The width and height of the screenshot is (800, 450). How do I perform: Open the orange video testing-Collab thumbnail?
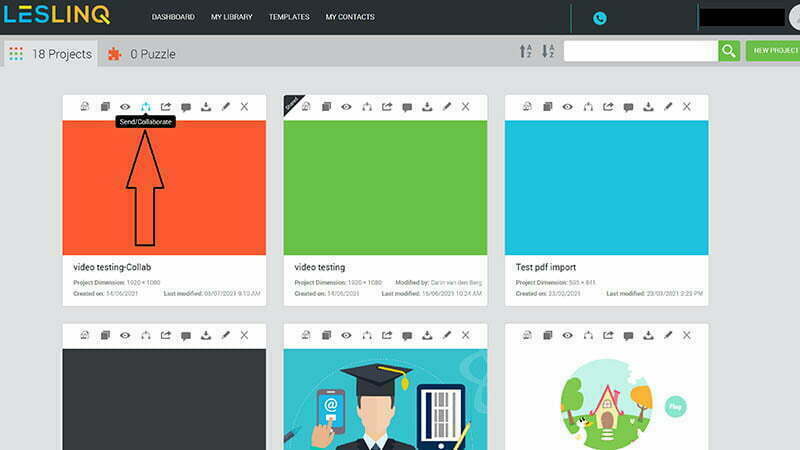click(x=164, y=187)
